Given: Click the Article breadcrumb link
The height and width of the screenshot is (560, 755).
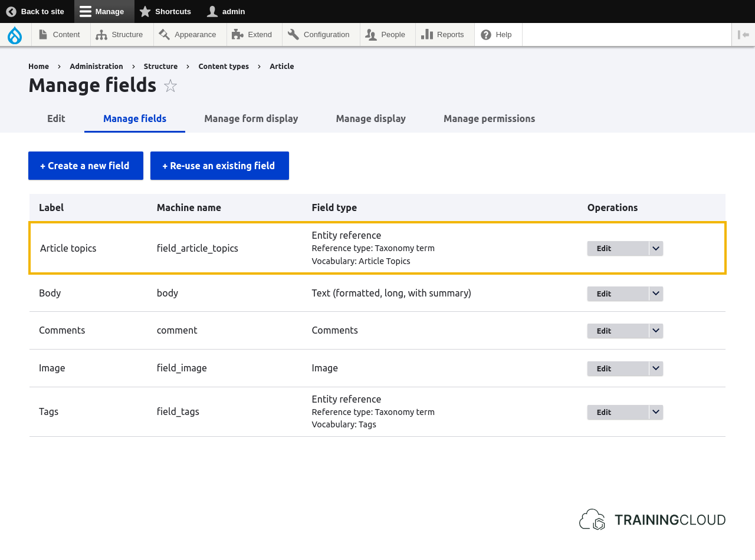Looking at the screenshot, I should click(281, 66).
